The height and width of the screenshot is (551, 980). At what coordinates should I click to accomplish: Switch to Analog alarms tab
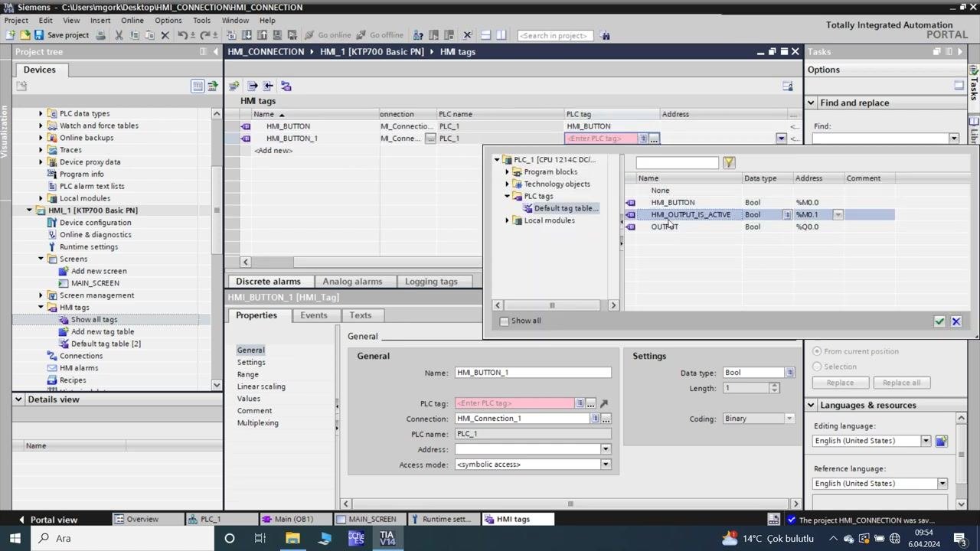tap(352, 282)
